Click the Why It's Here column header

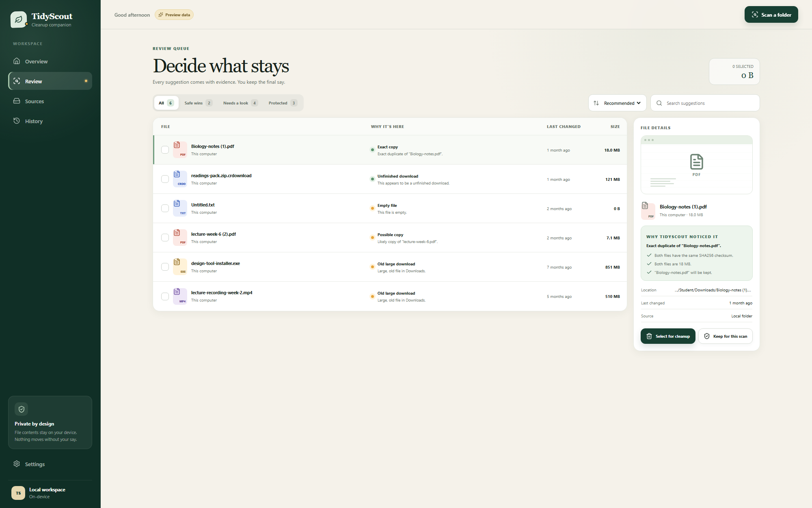387,126
